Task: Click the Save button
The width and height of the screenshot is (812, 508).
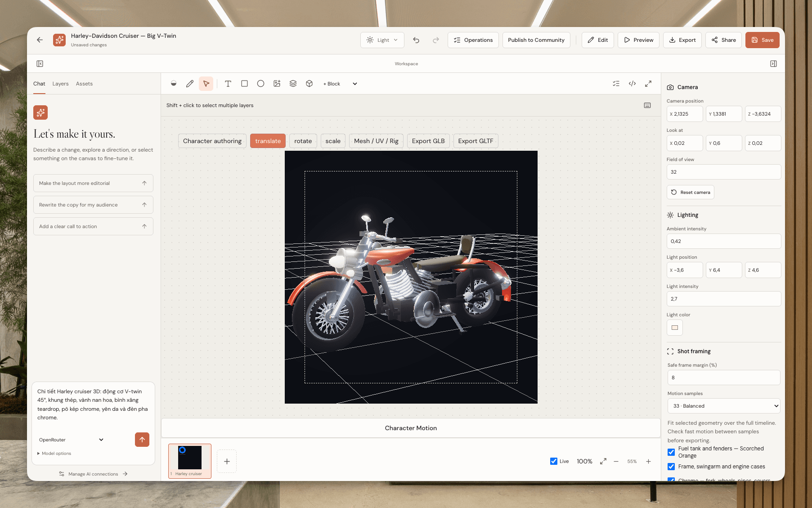Action: 763,40
